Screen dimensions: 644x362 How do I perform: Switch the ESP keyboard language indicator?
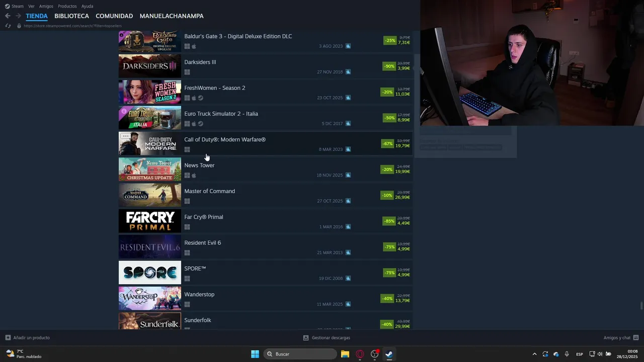point(580,354)
